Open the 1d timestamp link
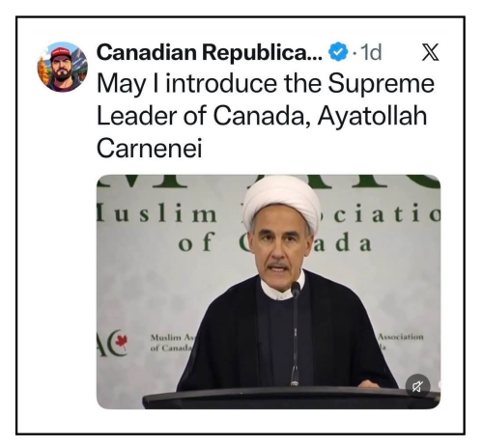The width and height of the screenshot is (483, 448). click(371, 52)
